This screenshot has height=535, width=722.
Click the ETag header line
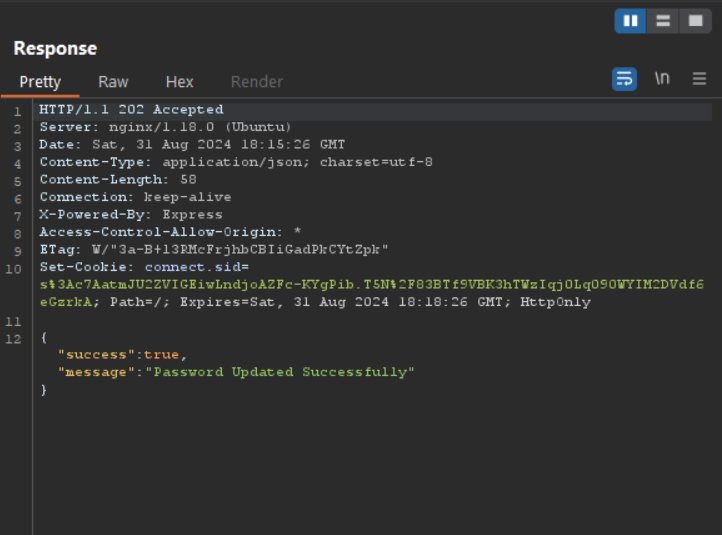[x=214, y=250]
